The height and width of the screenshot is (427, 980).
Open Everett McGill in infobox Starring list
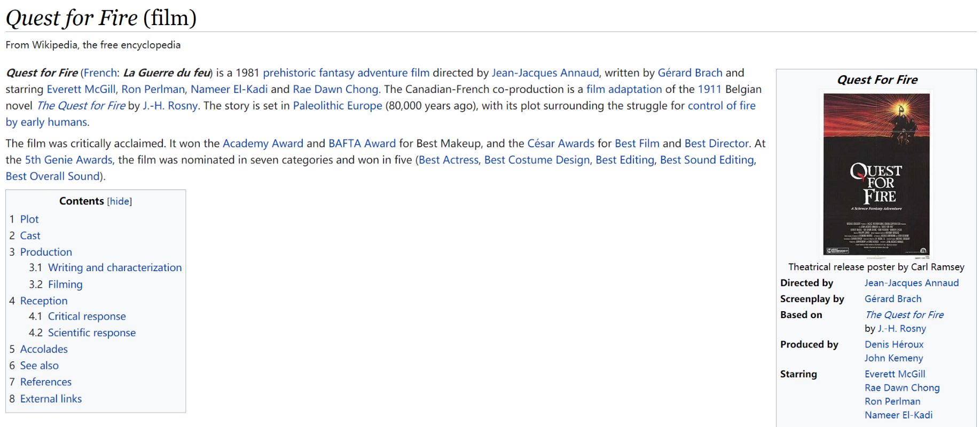pyautogui.click(x=895, y=374)
